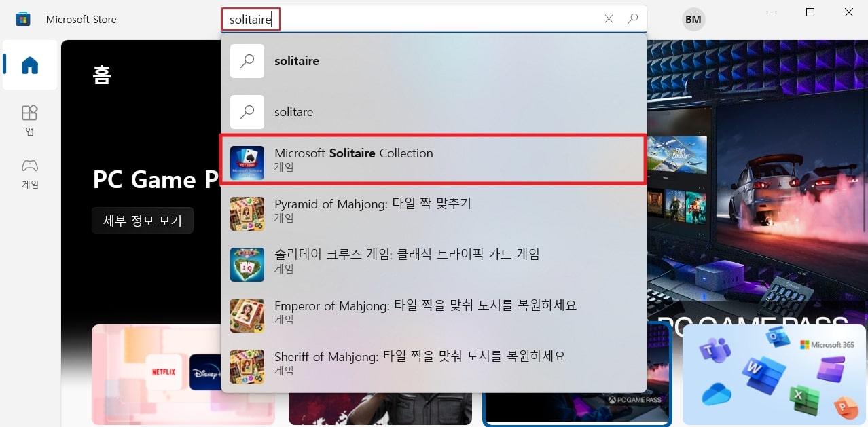This screenshot has width=868, height=427.
Task: Maximize the Microsoft Store window
Action: click(x=810, y=12)
